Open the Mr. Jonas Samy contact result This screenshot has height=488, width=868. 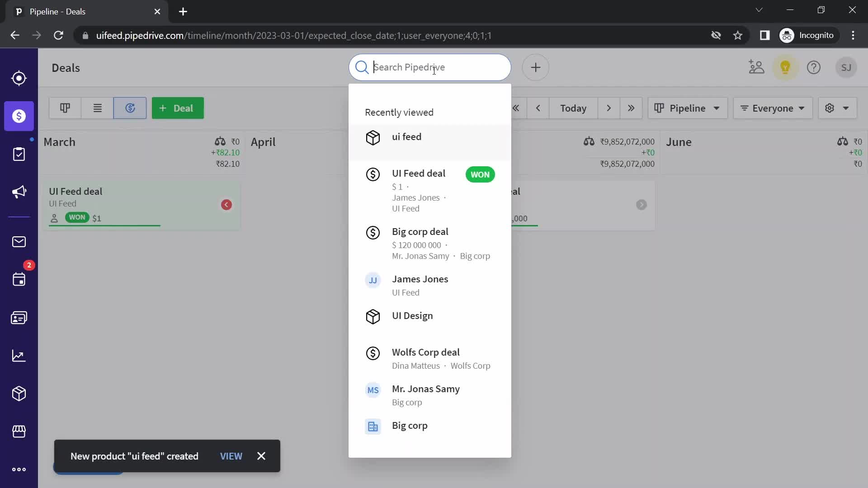click(430, 395)
